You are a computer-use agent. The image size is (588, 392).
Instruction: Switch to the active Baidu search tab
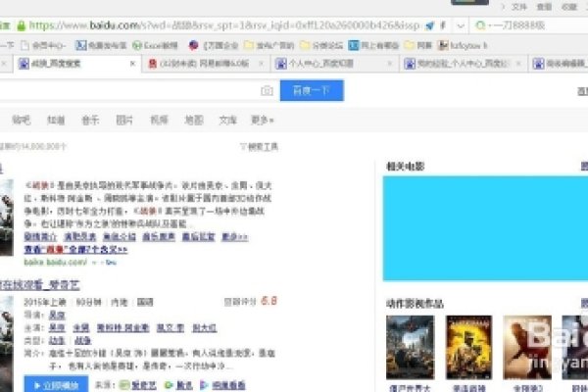[75, 64]
